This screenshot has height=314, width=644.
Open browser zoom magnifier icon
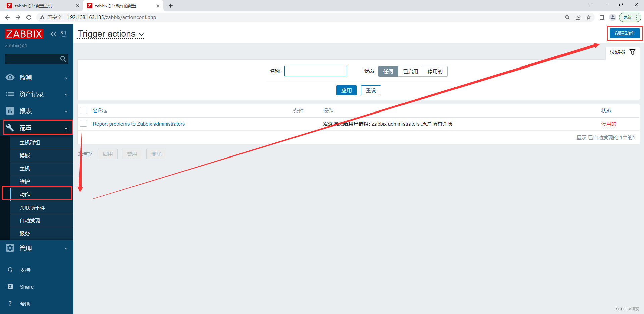point(567,17)
